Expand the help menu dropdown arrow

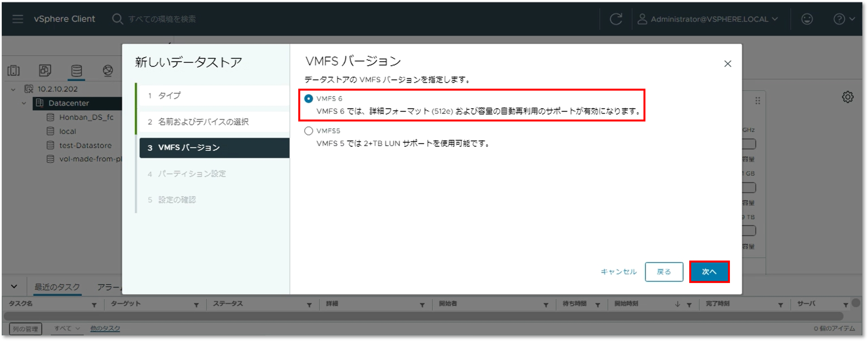click(852, 19)
